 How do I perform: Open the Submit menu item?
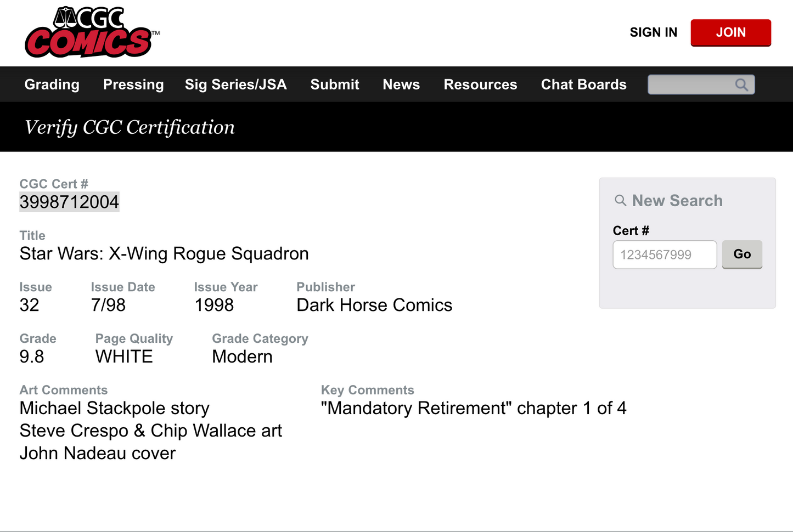coord(335,84)
